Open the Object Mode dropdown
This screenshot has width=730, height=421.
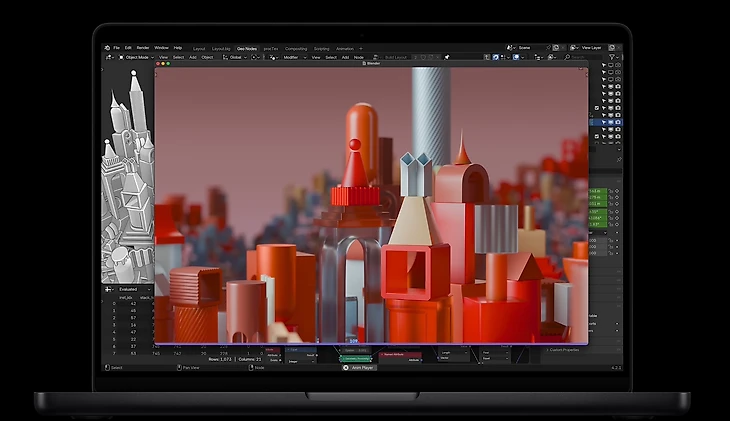tap(137, 57)
